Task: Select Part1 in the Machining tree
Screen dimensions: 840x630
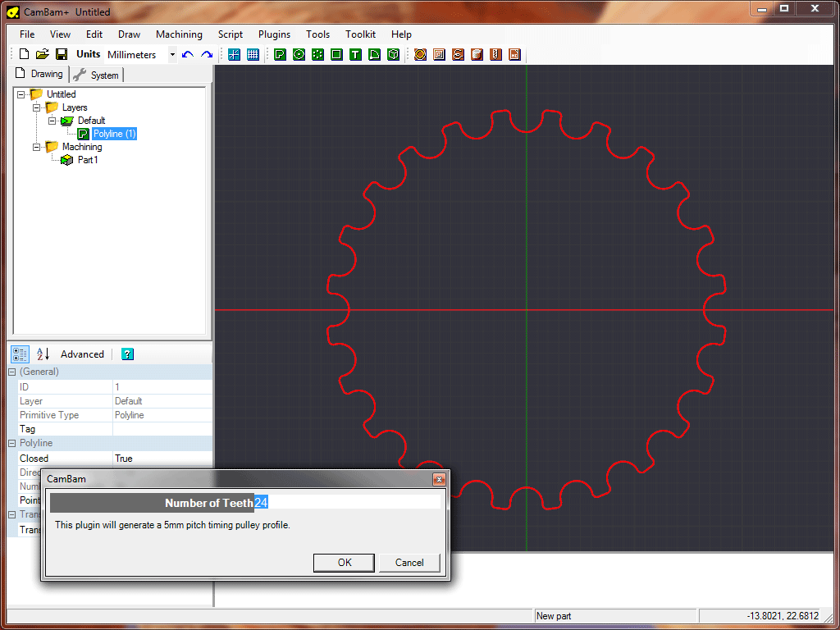Action: click(x=88, y=160)
